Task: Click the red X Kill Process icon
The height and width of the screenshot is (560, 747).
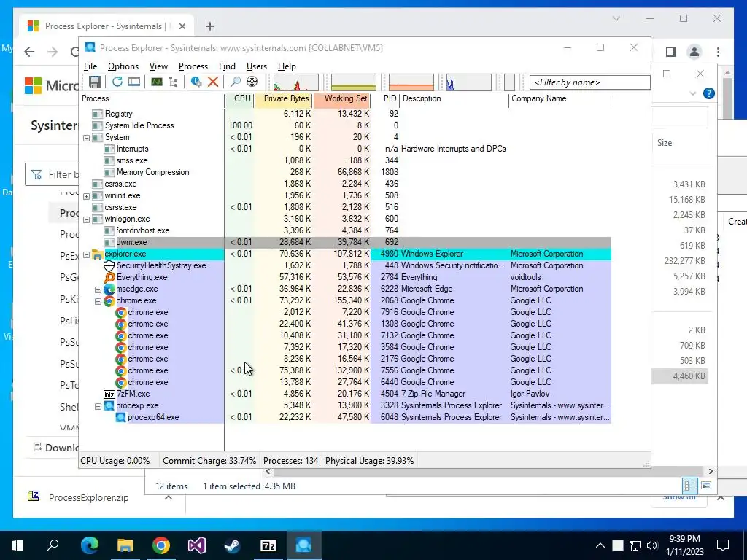Action: 213,82
